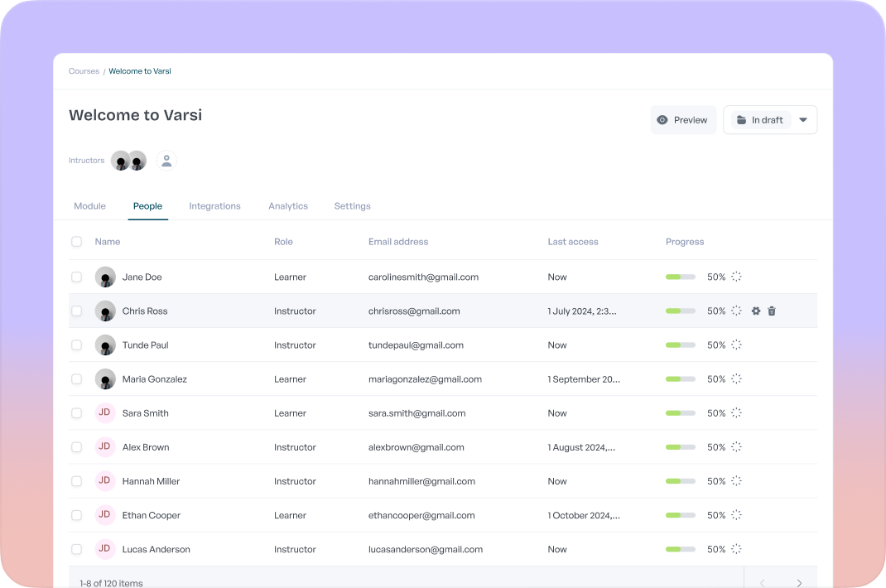The width and height of the screenshot is (886, 588).
Task: Toggle the select-all checkbox in table header
Action: pyautogui.click(x=77, y=242)
